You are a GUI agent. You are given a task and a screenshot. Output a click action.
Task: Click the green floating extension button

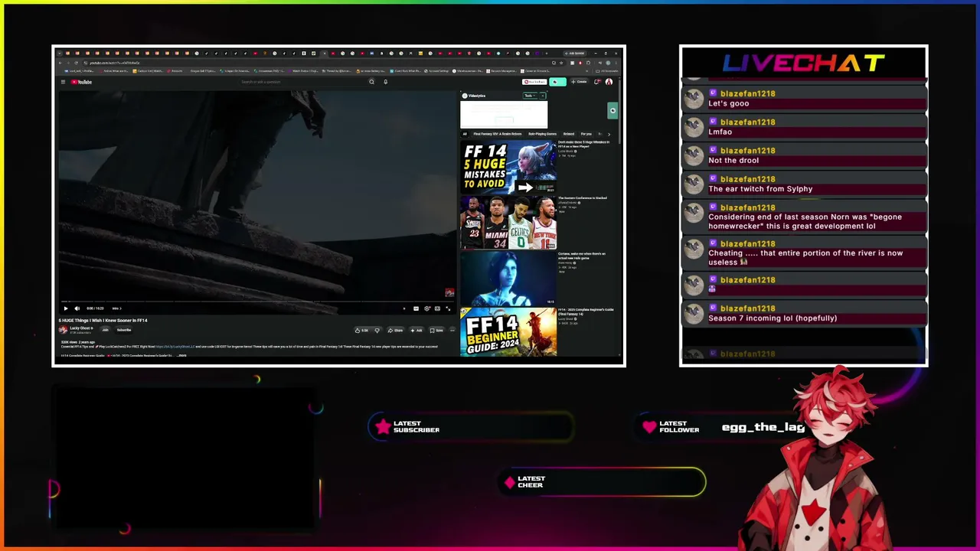(x=612, y=111)
